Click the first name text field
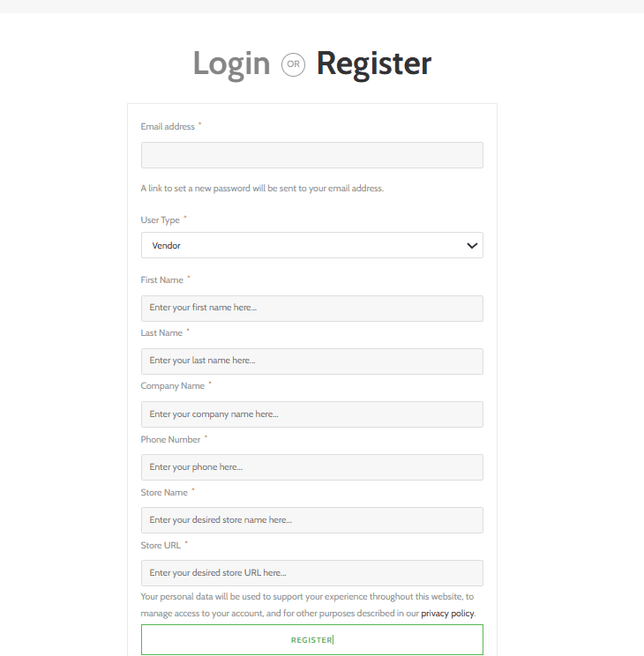The height and width of the screenshot is (656, 644). (x=311, y=308)
